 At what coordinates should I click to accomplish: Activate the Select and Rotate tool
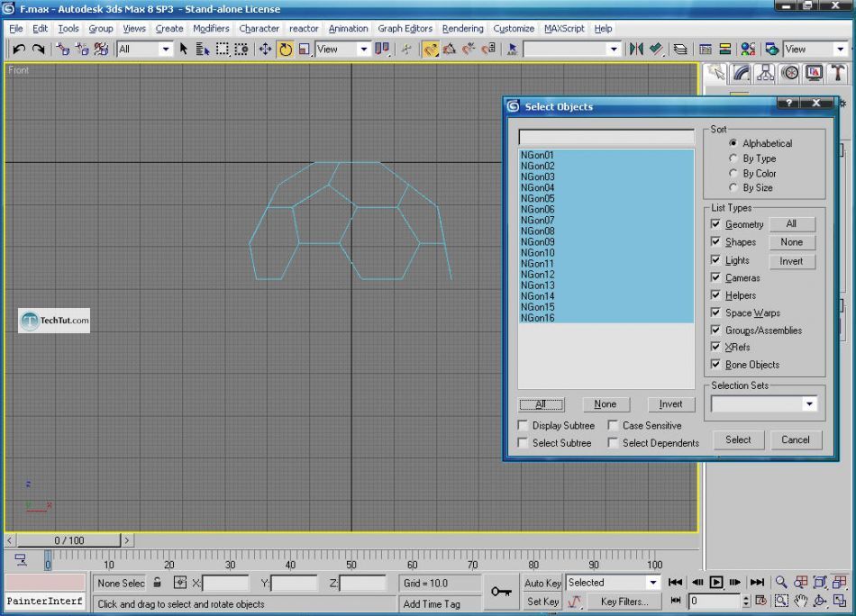[285, 50]
